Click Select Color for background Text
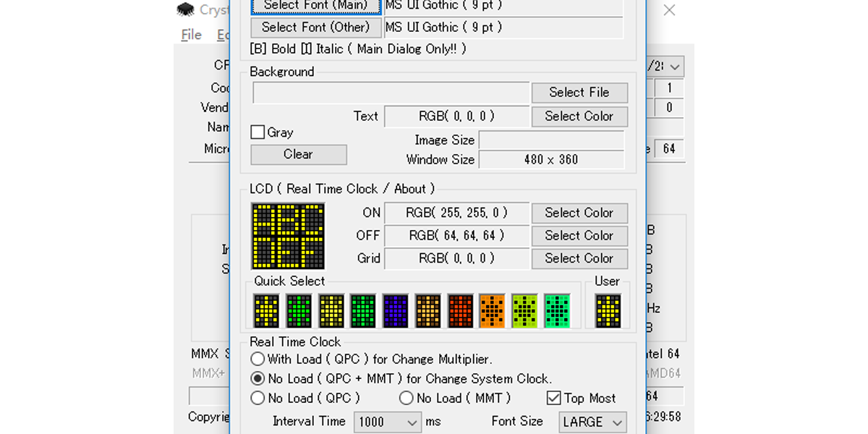868x434 pixels. pyautogui.click(x=579, y=116)
